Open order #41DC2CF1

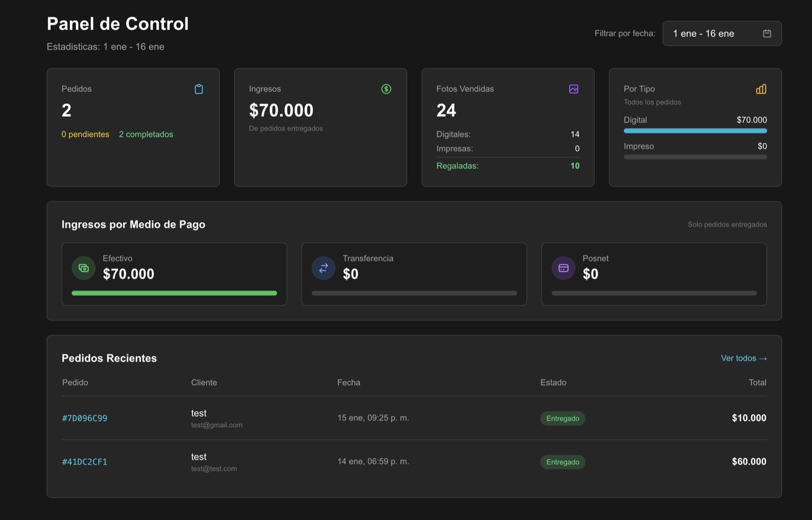[85, 462]
